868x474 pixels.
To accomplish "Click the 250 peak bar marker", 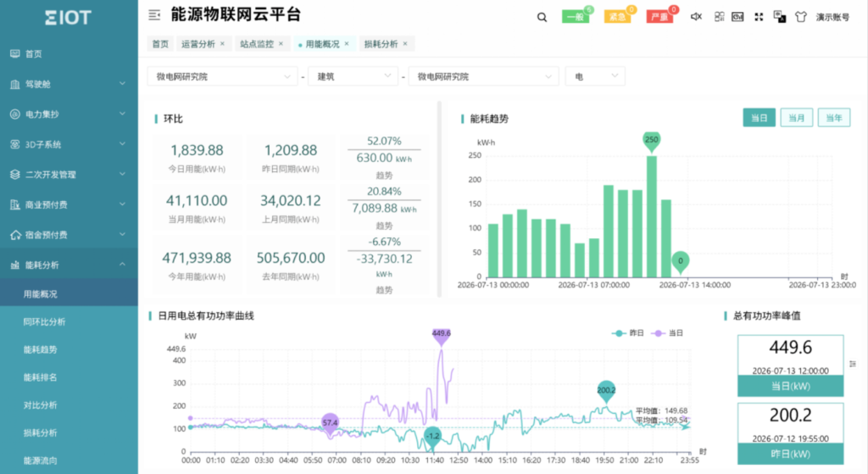I will coord(652,142).
